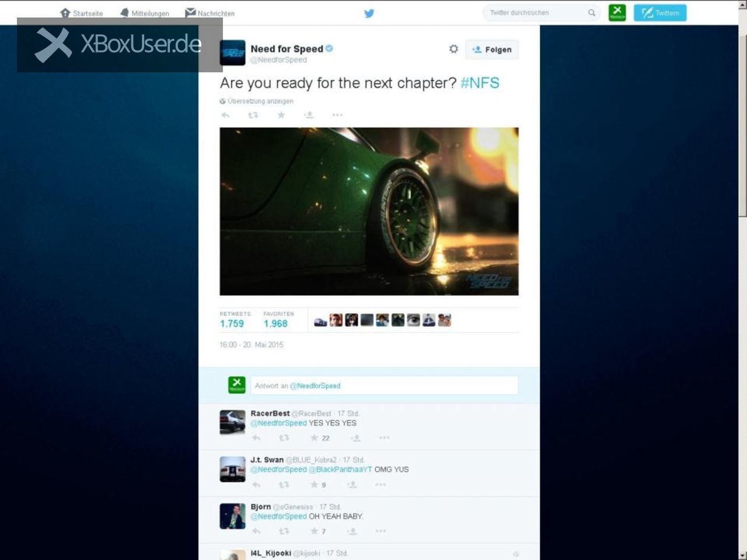Retweet Bjorn's tweet
This screenshot has width=747, height=560.
click(x=284, y=531)
